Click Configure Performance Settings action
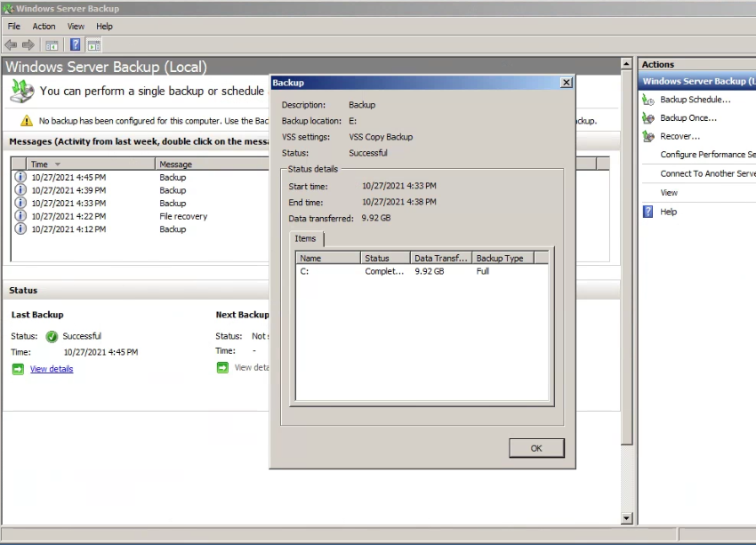The image size is (756, 545). click(708, 155)
